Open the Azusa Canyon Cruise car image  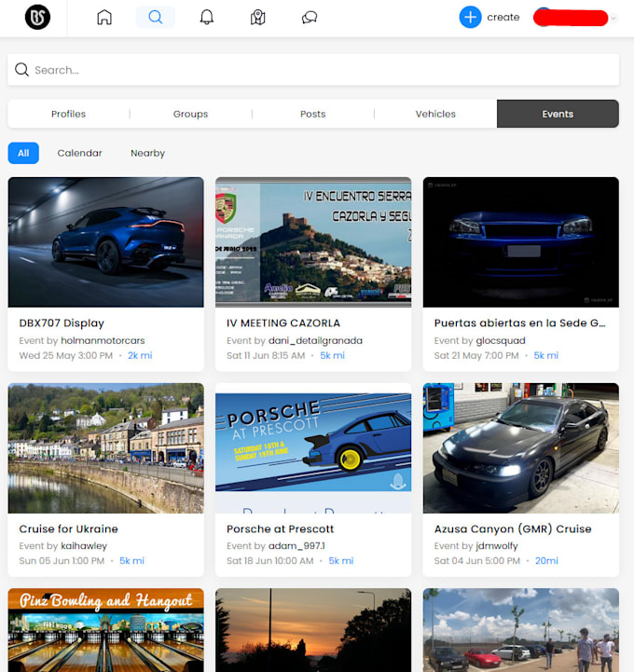(521, 448)
